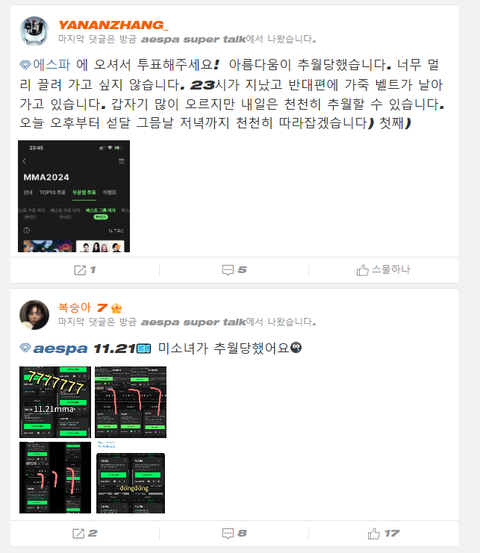Like the first post with thumbs-up icon
480x553 pixels.
coord(362,270)
